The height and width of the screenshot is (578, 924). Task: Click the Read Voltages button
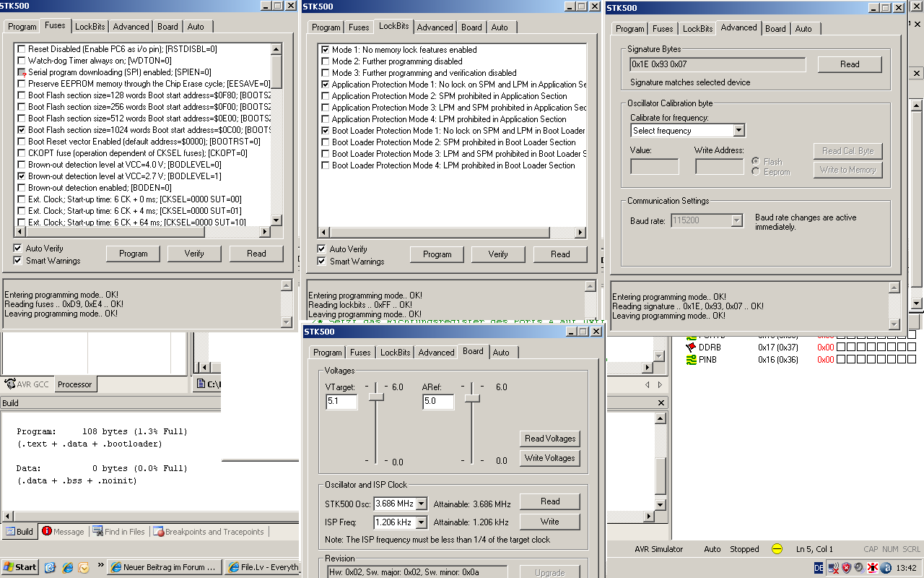coord(550,439)
